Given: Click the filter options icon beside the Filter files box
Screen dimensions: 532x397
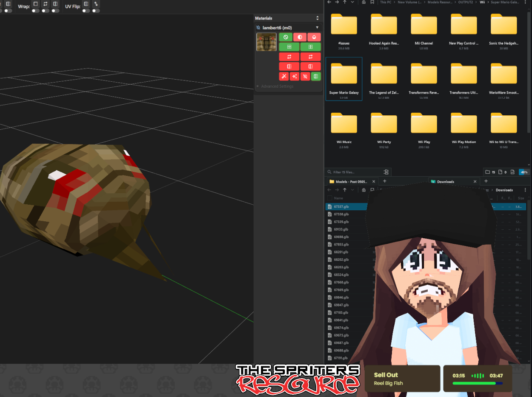Looking at the screenshot, I should [x=386, y=172].
